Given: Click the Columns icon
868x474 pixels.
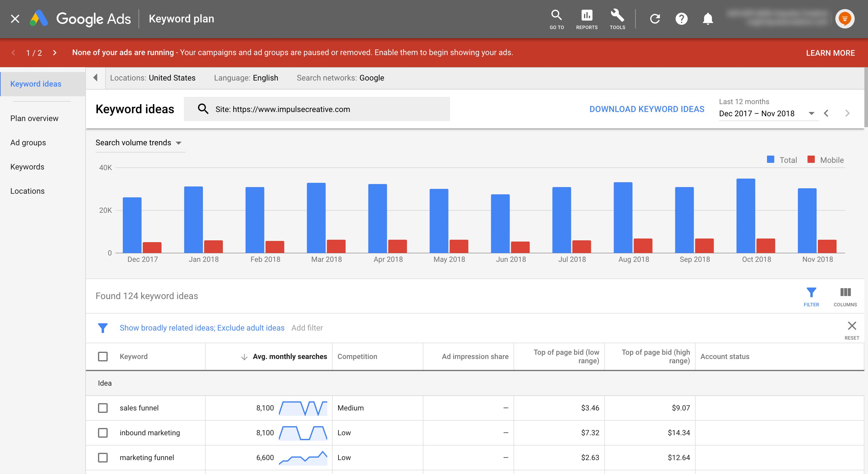Looking at the screenshot, I should click(x=845, y=296).
